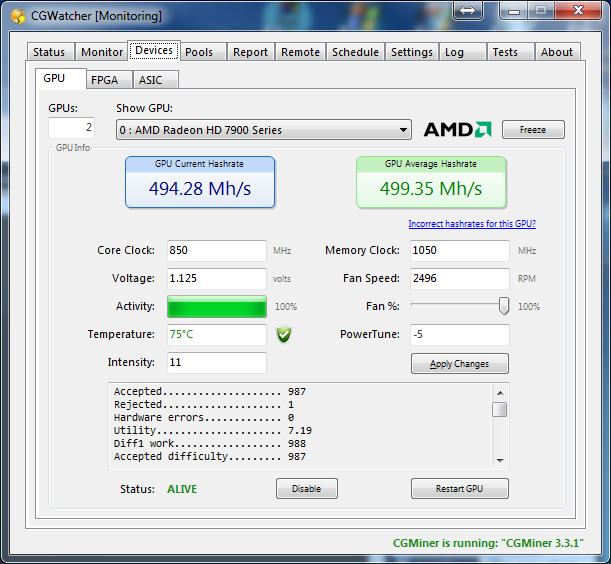Click the stats list scrollbar thumb

500,410
